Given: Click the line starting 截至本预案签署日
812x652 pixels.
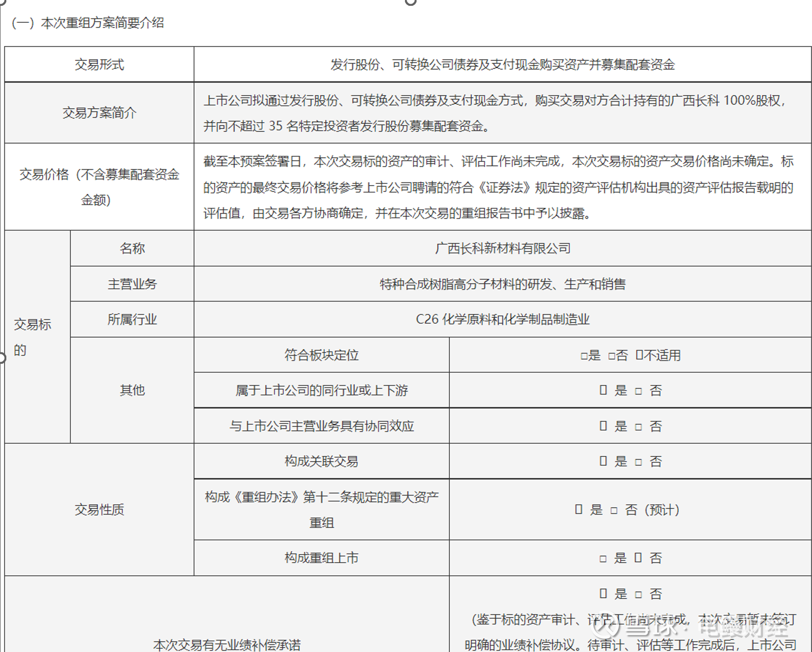Looking at the screenshot, I should 499,161.
